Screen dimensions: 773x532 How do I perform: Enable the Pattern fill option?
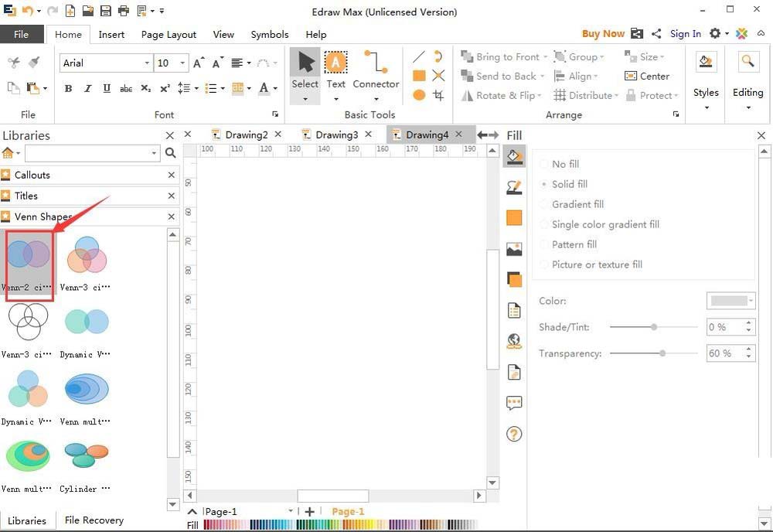coord(544,244)
